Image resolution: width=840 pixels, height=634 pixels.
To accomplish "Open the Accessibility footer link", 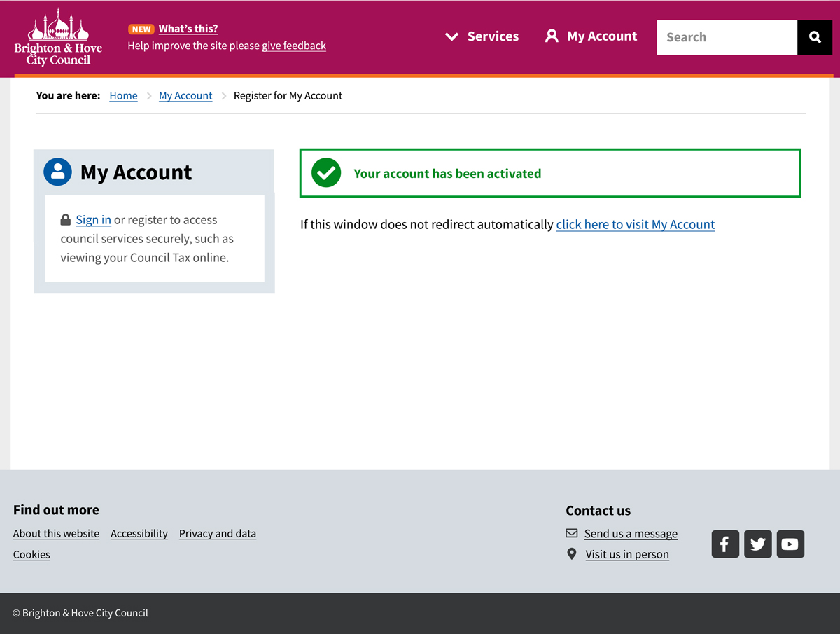I will 139,534.
